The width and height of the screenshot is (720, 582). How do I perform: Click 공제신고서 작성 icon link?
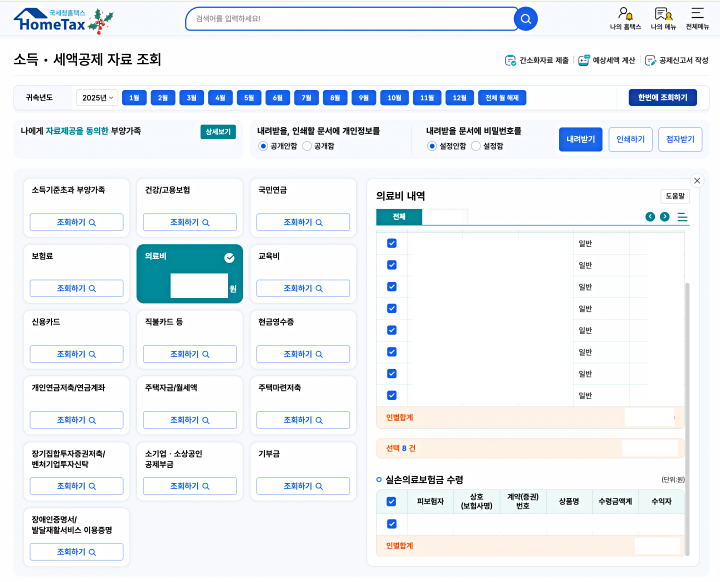point(676,60)
